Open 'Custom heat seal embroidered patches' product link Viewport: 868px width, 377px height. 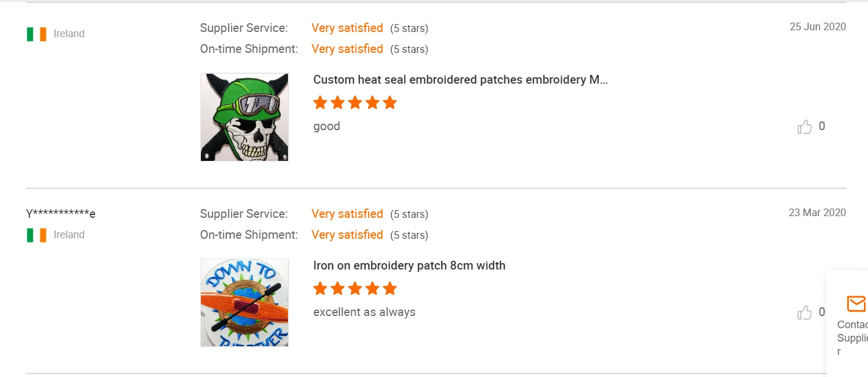point(460,80)
